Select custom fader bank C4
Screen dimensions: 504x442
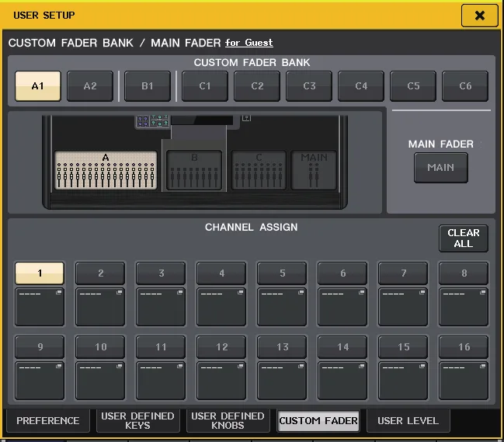point(361,86)
